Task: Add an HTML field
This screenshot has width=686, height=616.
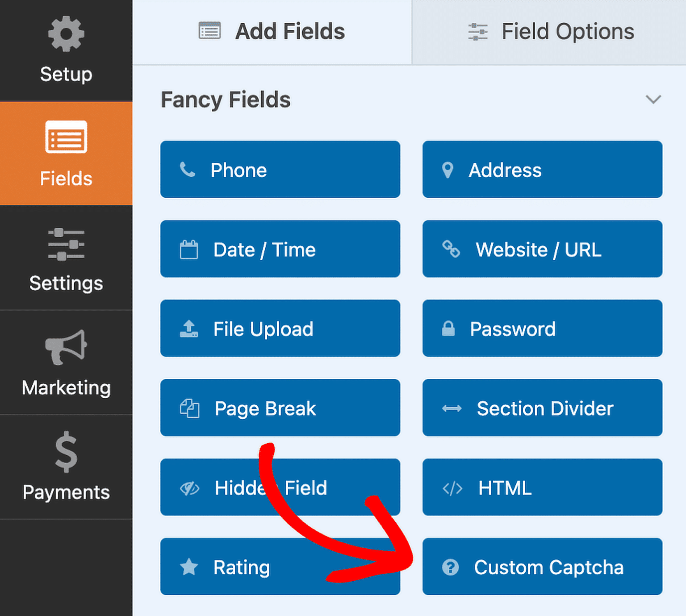Action: (x=542, y=488)
